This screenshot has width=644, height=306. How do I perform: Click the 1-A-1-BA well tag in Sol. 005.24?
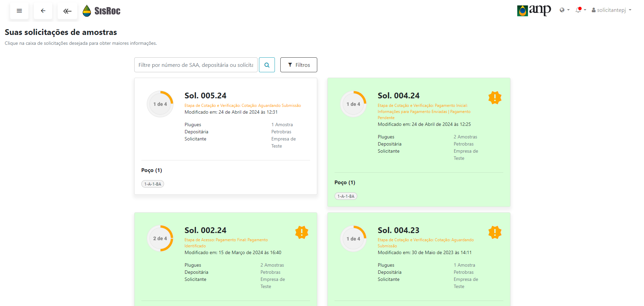[x=153, y=184]
